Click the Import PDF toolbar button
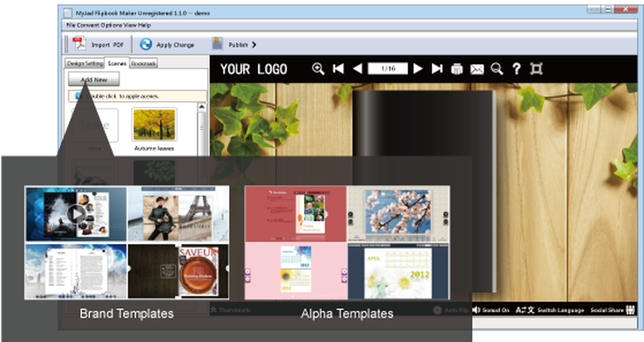Image resolution: width=644 pixels, height=342 pixels. (98, 44)
